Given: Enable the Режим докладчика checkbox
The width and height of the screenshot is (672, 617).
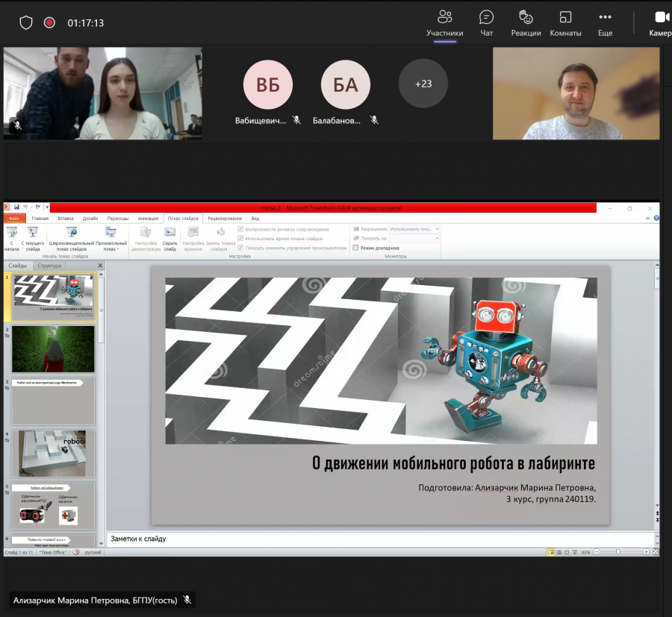Looking at the screenshot, I should [355, 248].
